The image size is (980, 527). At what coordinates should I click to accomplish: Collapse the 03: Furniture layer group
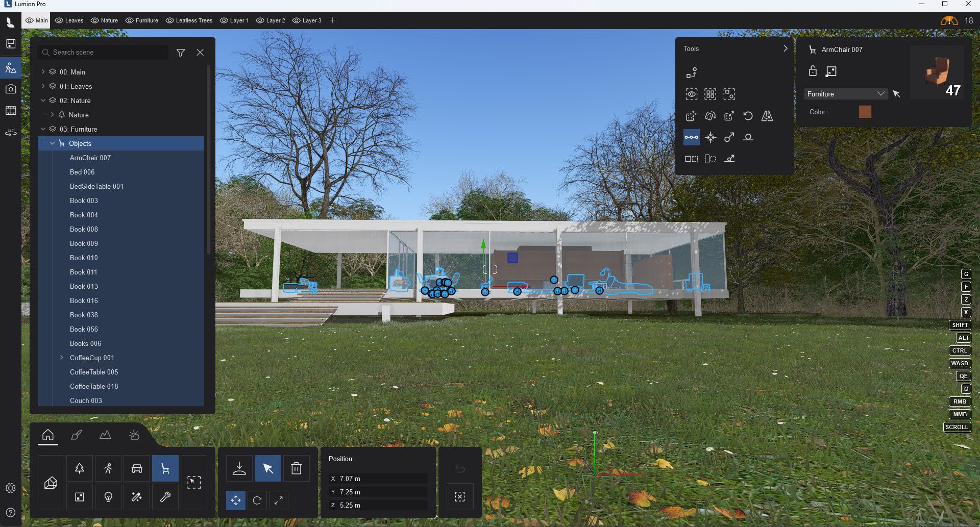[43, 129]
